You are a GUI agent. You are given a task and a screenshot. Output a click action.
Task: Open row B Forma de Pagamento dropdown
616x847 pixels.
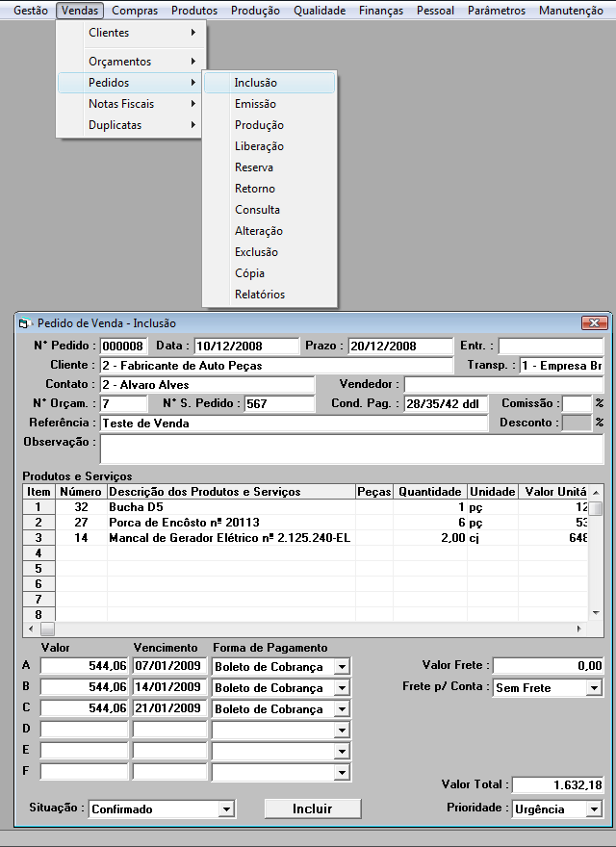342,687
